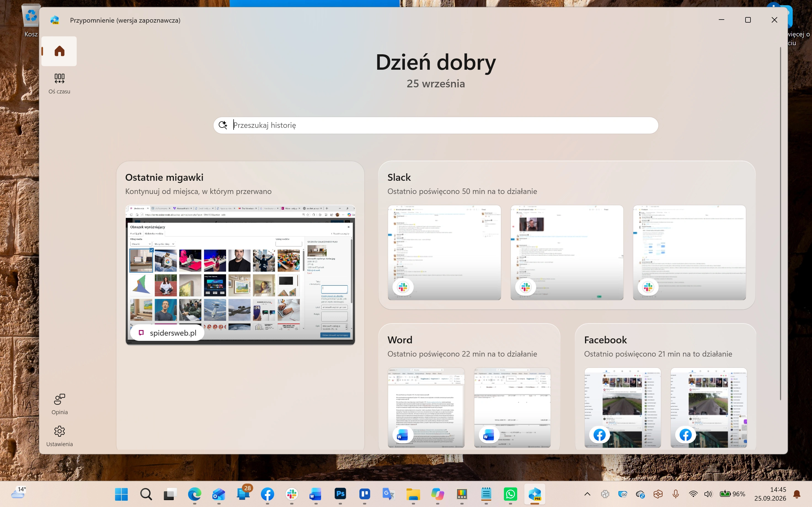Open Ustawienia settings in the sidebar
This screenshot has height=507, width=812.
point(59,436)
